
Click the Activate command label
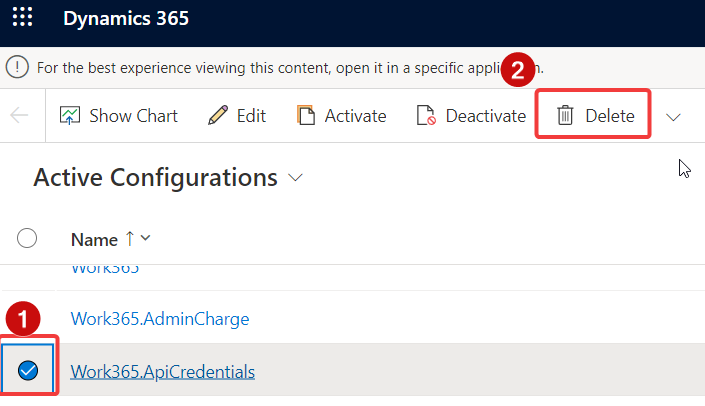356,116
